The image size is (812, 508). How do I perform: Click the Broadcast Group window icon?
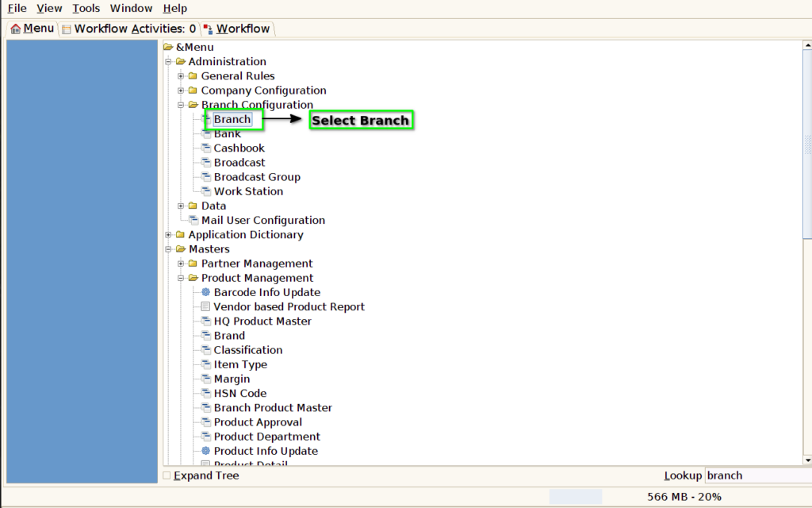(205, 177)
